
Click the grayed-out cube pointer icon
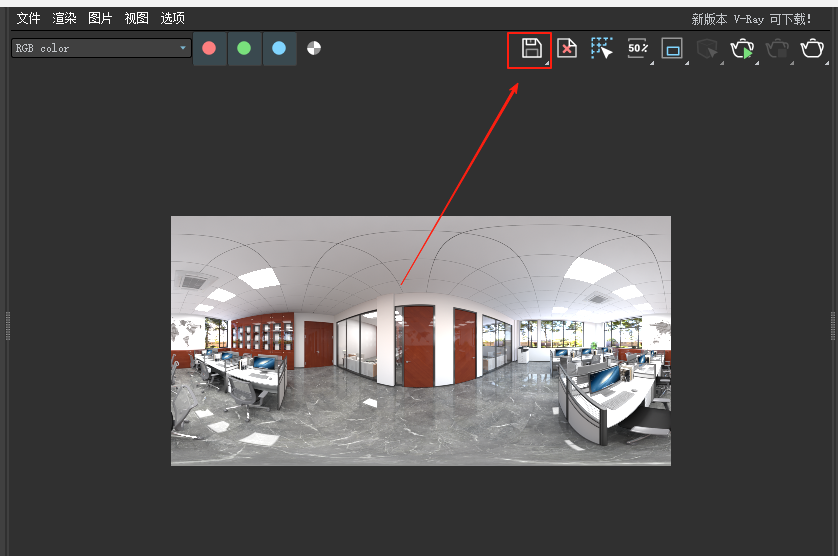click(707, 49)
